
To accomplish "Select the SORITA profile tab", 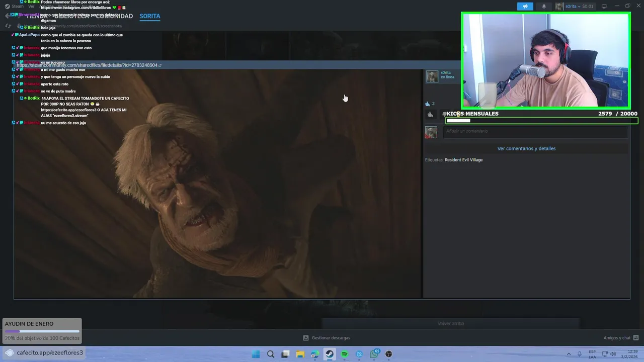I will [150, 16].
